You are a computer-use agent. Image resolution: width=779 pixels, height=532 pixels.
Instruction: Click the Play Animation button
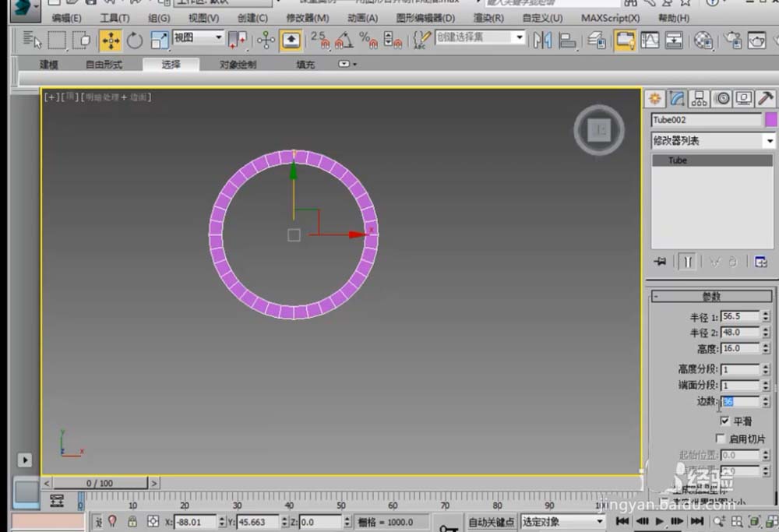coord(659,521)
